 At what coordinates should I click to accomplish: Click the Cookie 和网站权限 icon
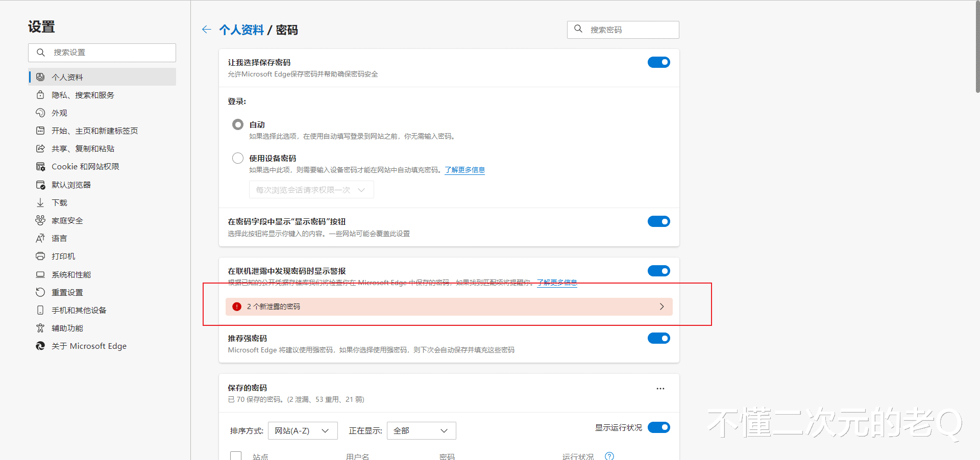40,167
